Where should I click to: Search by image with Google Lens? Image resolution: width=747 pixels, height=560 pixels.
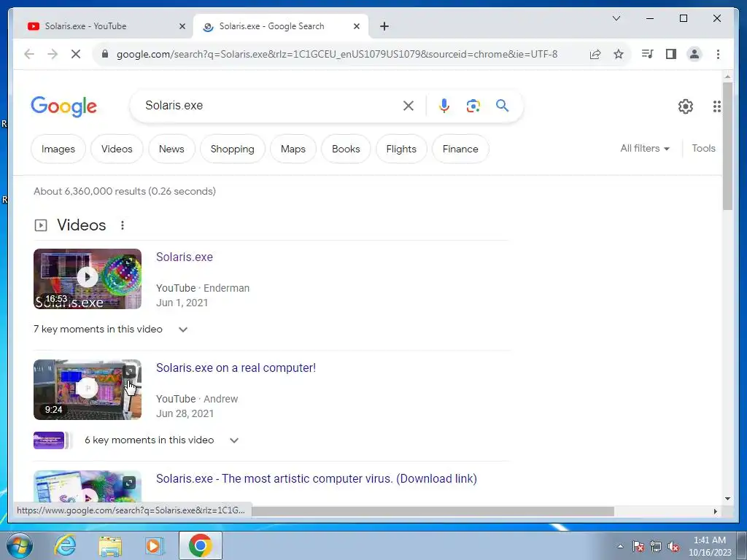473,106
